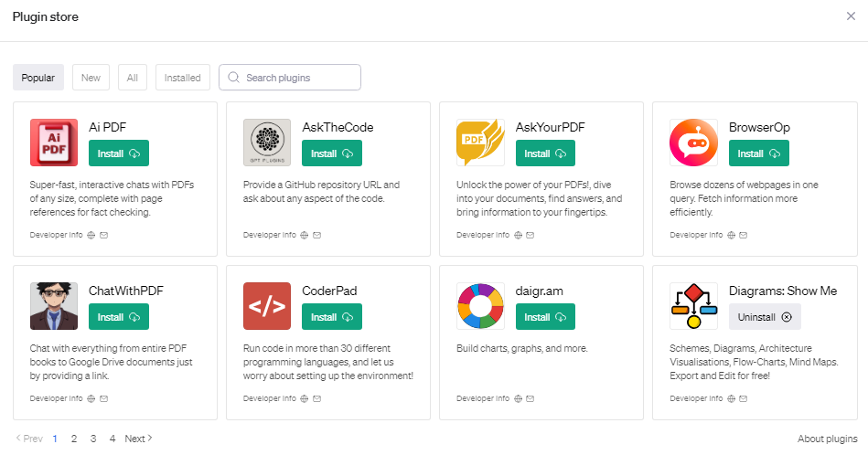The height and width of the screenshot is (455, 868).
Task: Open Diagrams: Show Me developer email icon
Action: [743, 398]
